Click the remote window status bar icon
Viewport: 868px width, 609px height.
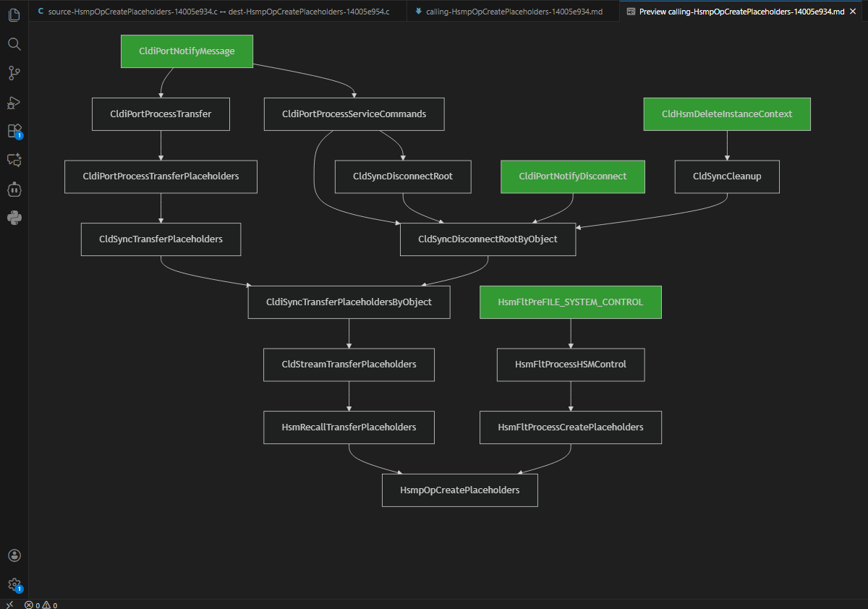9,605
